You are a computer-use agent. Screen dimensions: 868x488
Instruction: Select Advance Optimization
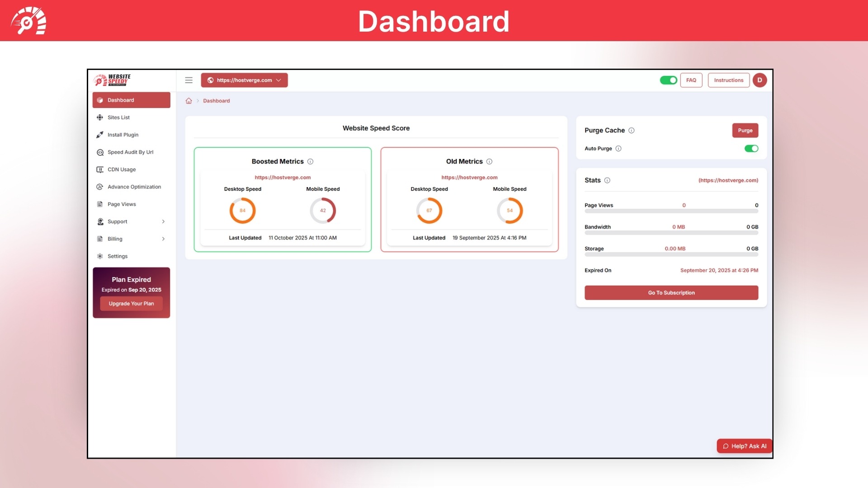(134, 187)
